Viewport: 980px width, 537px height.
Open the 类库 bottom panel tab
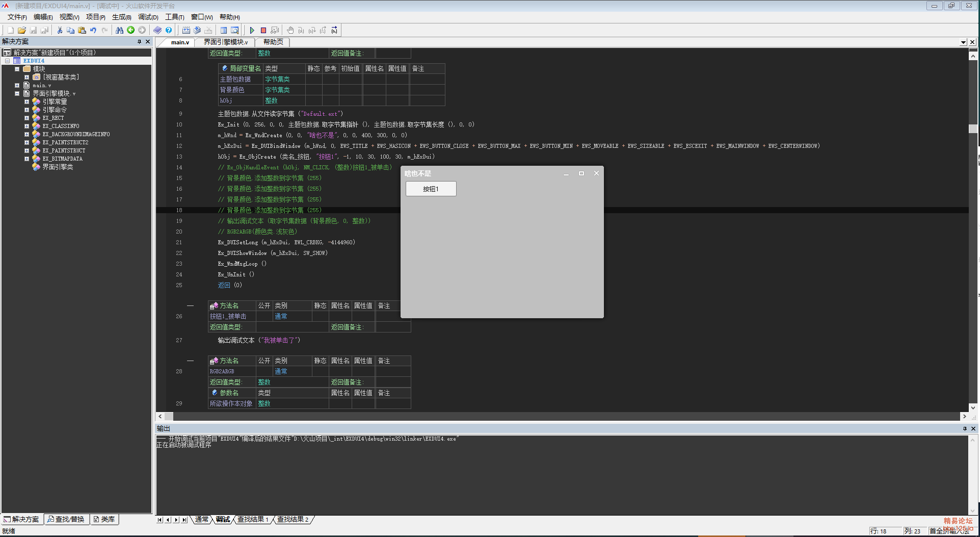click(104, 519)
